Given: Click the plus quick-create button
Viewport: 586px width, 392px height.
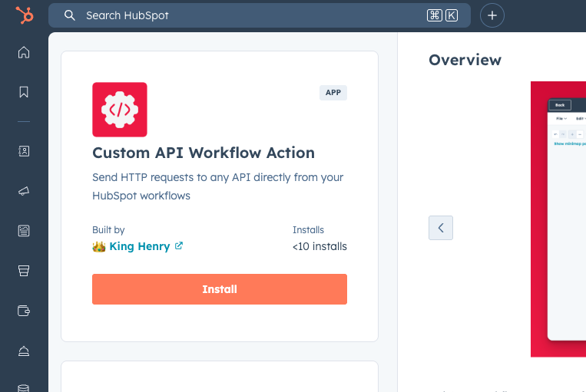Looking at the screenshot, I should point(492,15).
